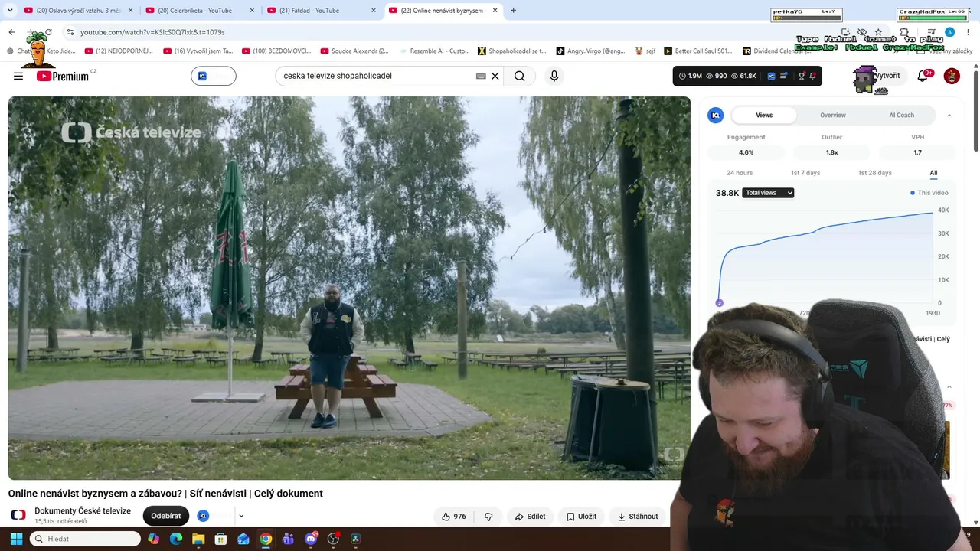Switch to the Fatdad - YouTube browser tab

(x=320, y=11)
